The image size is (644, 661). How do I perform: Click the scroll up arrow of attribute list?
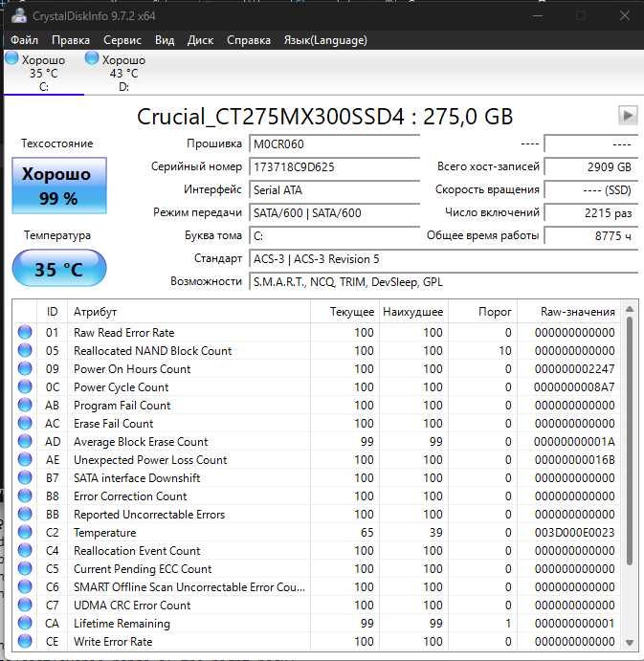coord(630,309)
